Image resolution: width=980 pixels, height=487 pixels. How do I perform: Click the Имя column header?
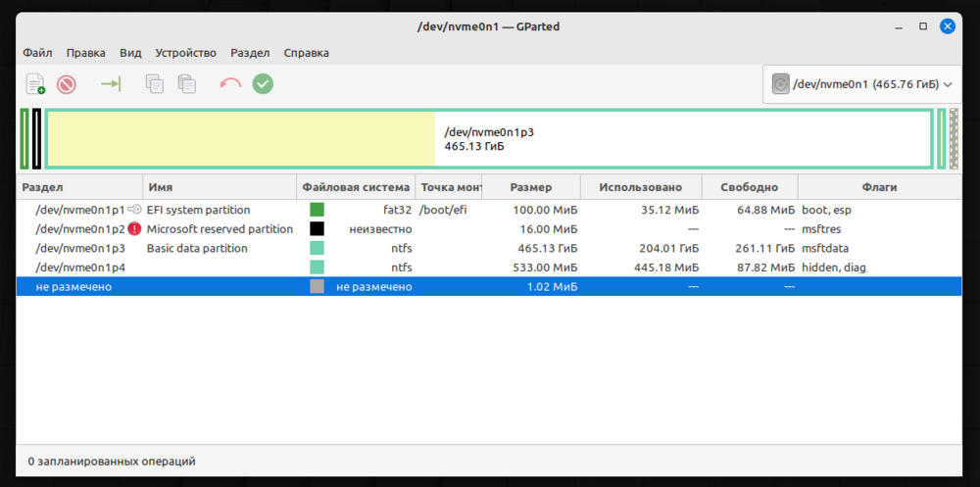click(x=220, y=187)
